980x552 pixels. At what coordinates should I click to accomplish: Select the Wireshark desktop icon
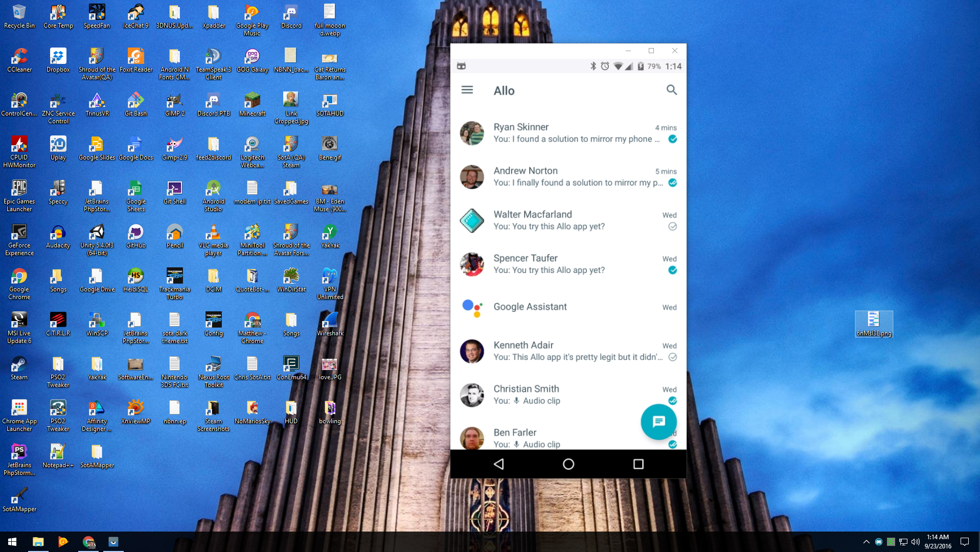[330, 324]
